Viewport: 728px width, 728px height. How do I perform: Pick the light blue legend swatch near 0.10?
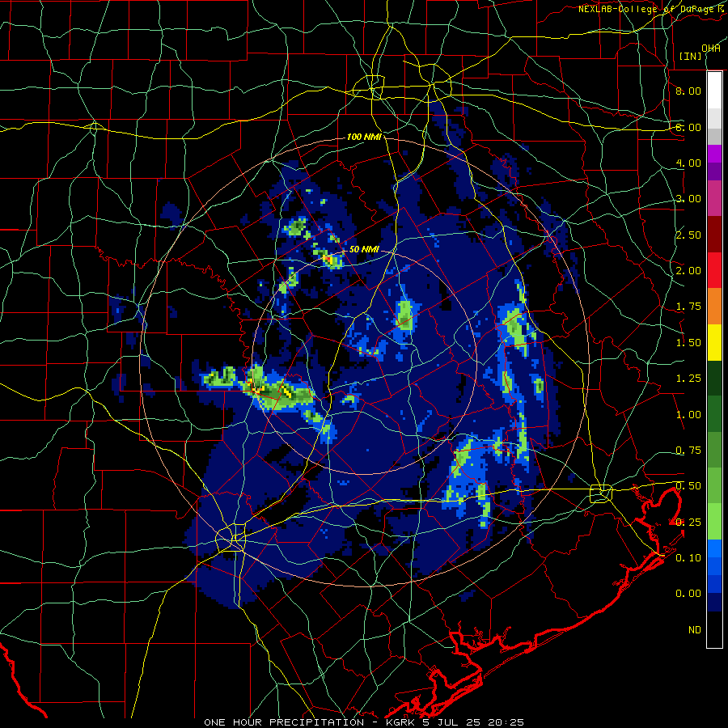click(714, 548)
